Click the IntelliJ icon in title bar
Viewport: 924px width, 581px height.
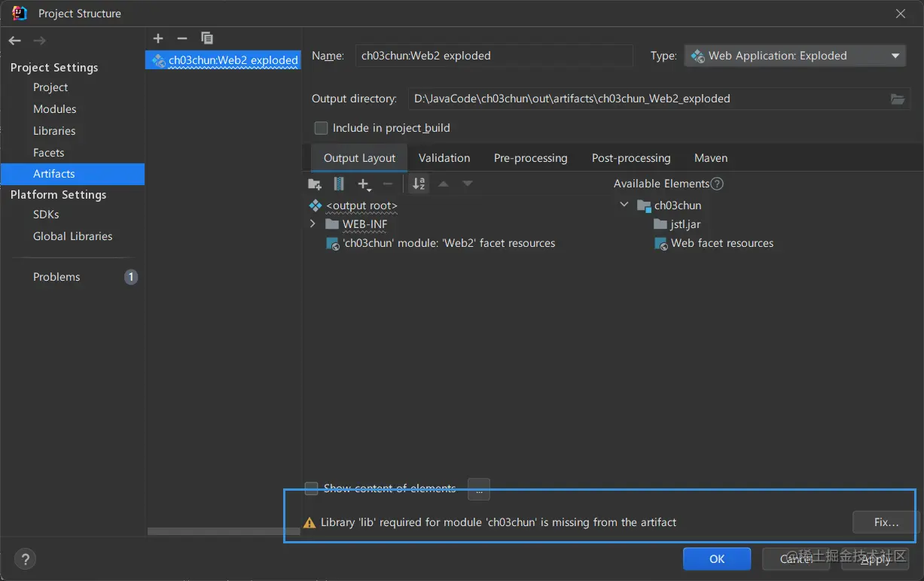(x=20, y=13)
